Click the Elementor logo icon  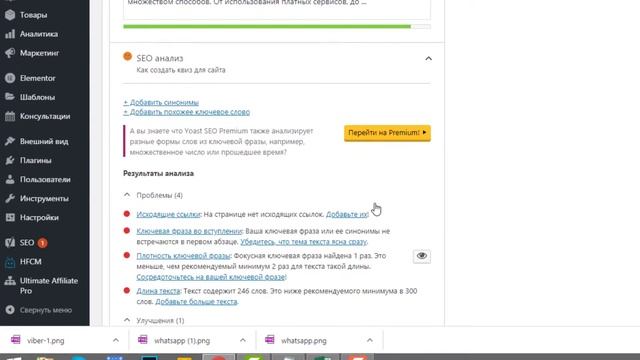[x=10, y=78]
